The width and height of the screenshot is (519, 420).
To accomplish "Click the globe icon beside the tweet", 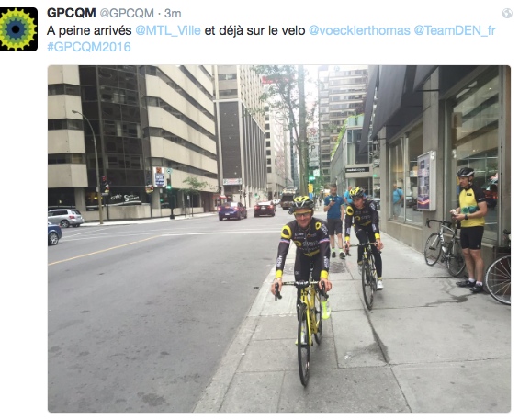I will (507, 13).
